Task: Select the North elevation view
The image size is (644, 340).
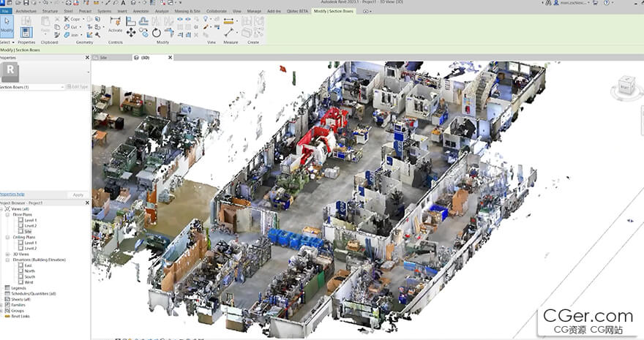Action: pyautogui.click(x=29, y=271)
